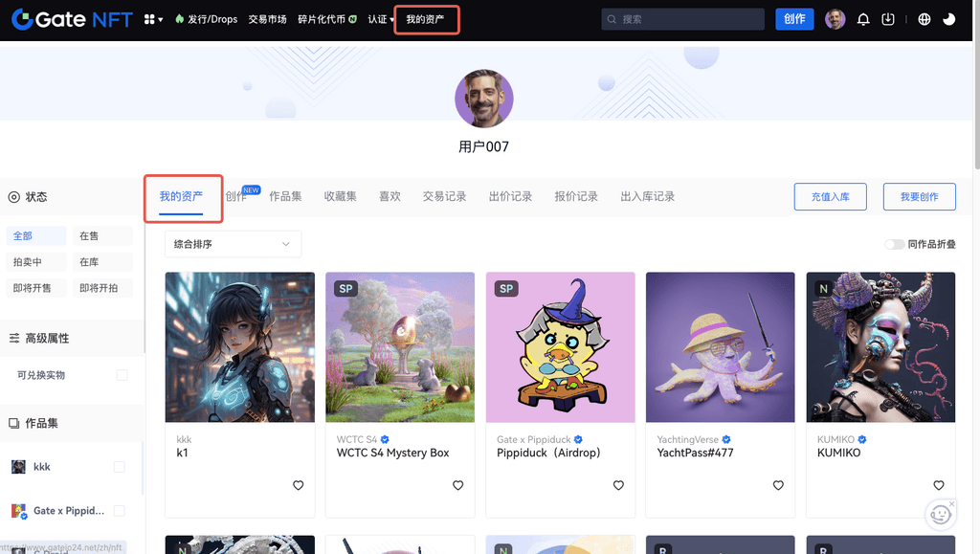Switch to the 交易记录 tab

click(444, 196)
